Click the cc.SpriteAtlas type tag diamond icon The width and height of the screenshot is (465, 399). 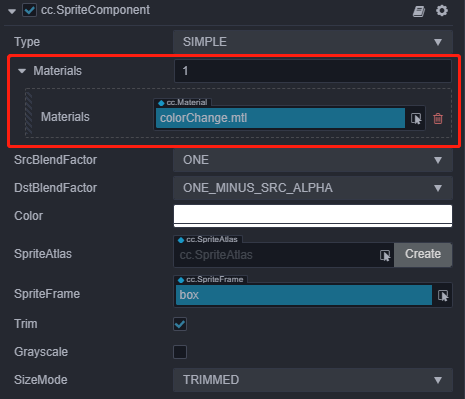coord(181,240)
